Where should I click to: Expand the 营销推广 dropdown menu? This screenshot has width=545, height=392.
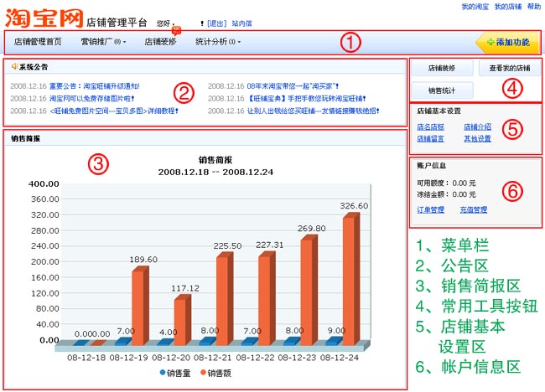pyautogui.click(x=103, y=42)
